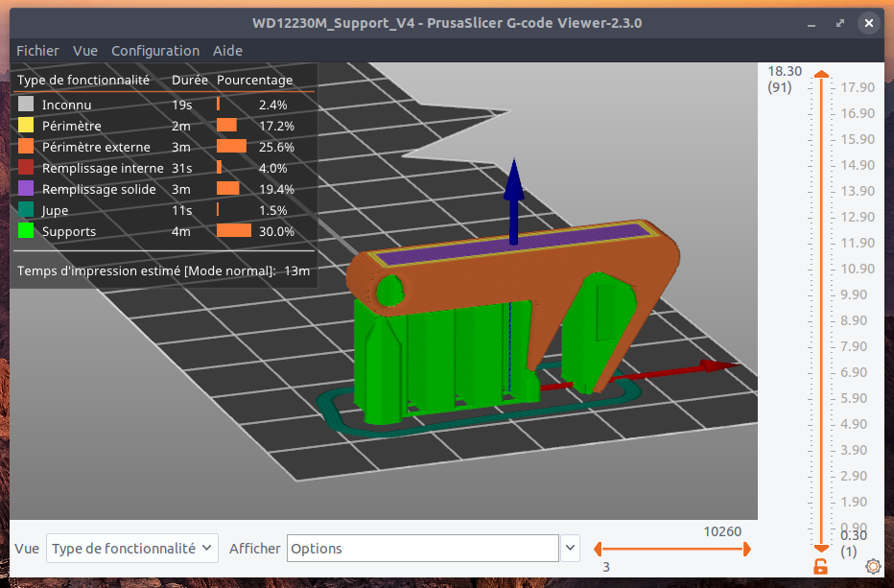
Task: Click the "Pourcentage" legend column header
Action: click(x=254, y=80)
